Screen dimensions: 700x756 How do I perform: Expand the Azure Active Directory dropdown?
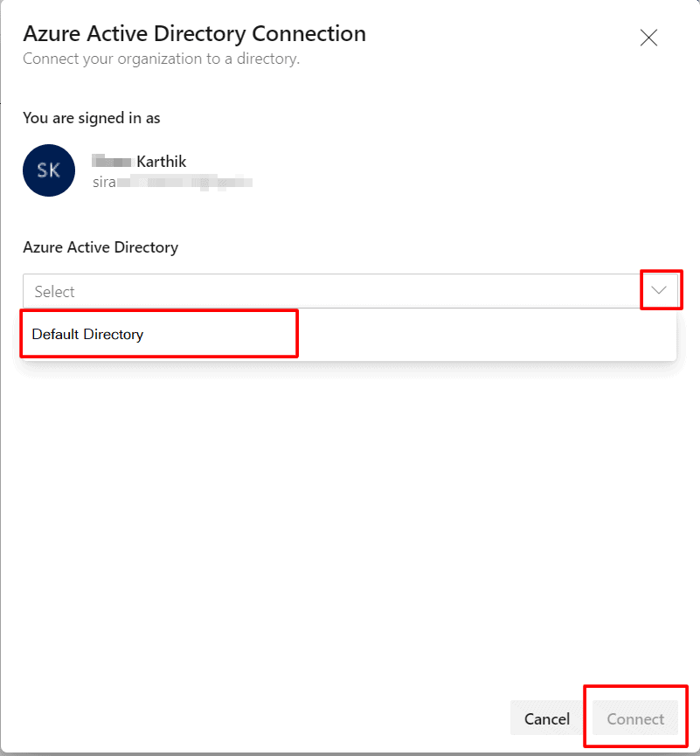point(661,289)
